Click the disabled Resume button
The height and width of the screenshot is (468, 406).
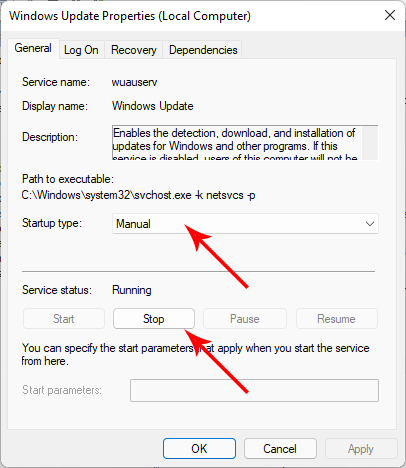[x=337, y=319]
